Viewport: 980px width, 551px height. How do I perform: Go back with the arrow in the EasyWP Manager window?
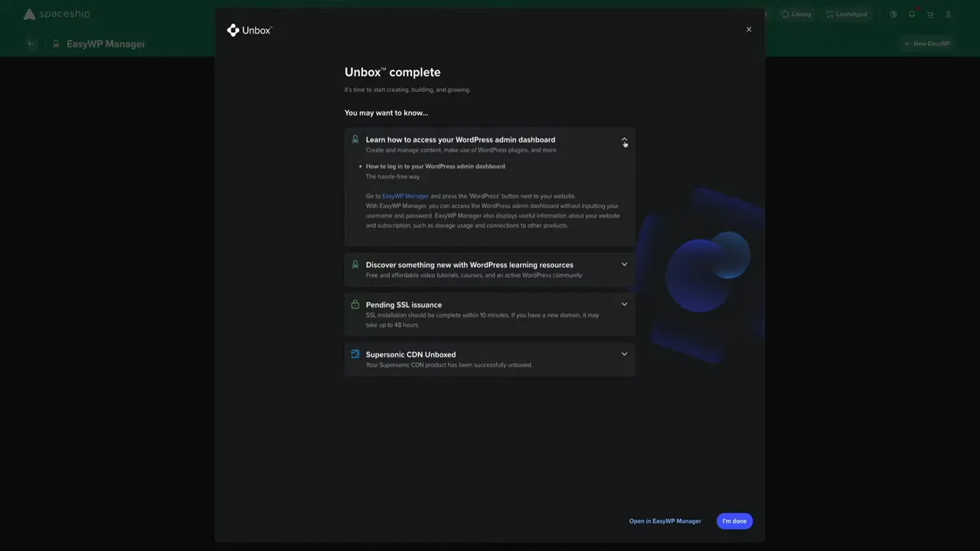31,44
